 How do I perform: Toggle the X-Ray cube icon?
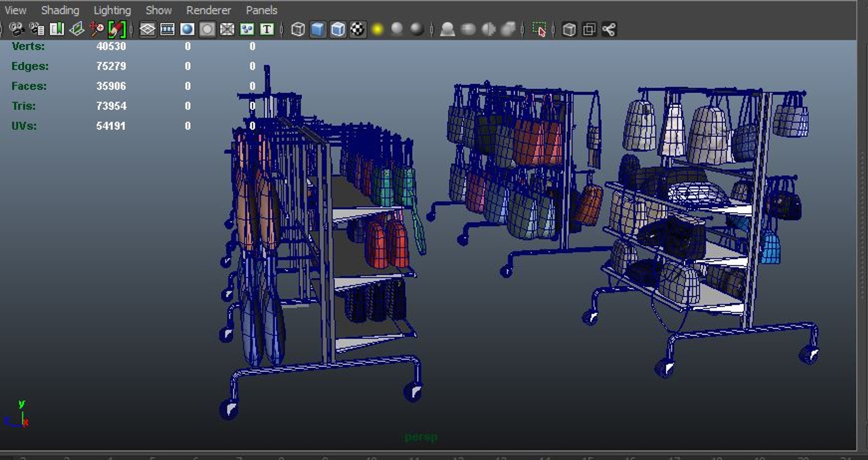(569, 29)
